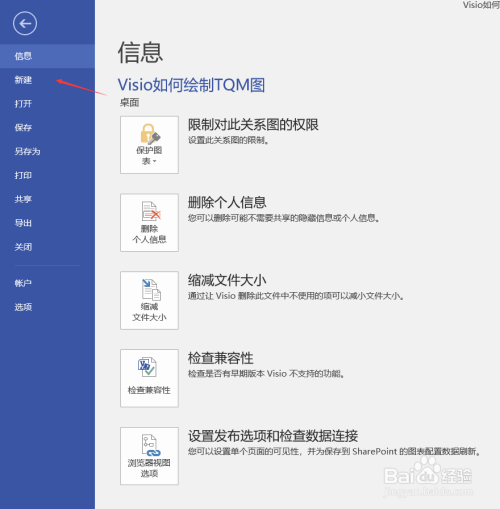Click the large 信息 page title
This screenshot has width=500, height=509.
click(140, 53)
